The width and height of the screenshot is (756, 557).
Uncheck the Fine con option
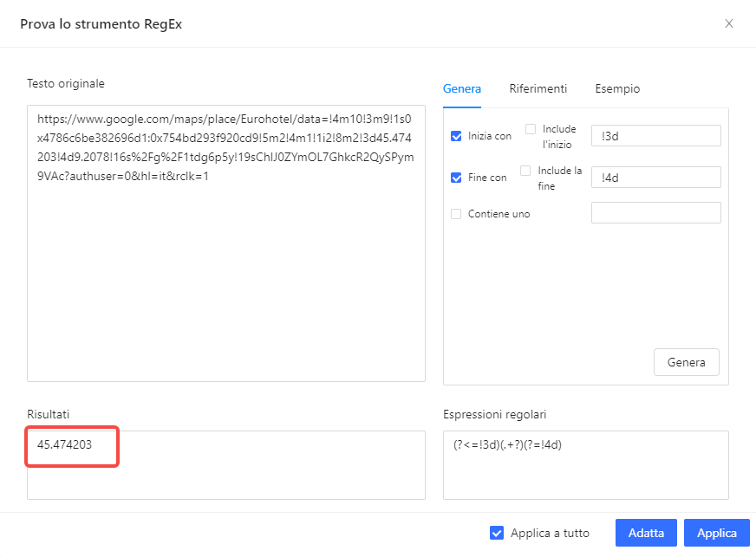point(455,178)
